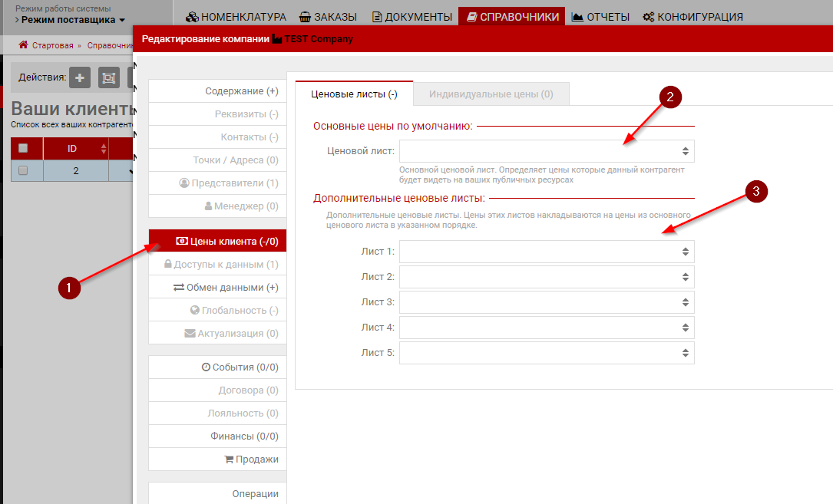Open the Лист 1 dropdown
The image size is (833, 504).
click(547, 252)
